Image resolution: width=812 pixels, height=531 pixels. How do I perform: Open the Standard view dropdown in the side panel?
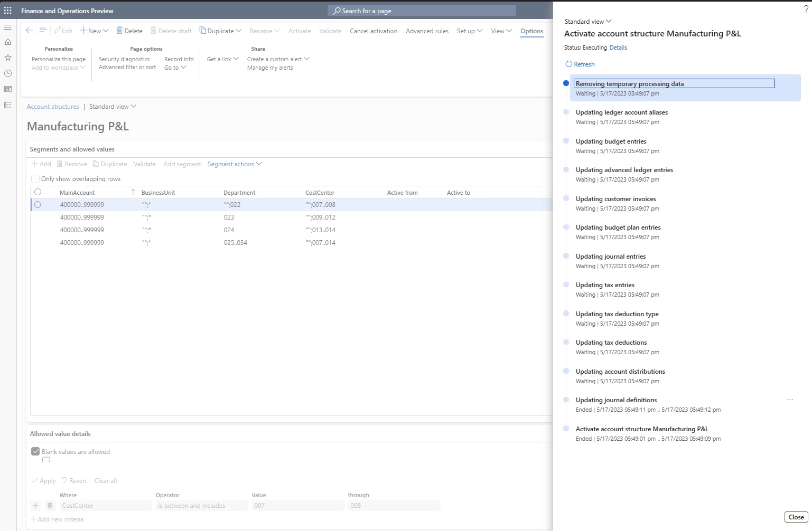(x=587, y=21)
